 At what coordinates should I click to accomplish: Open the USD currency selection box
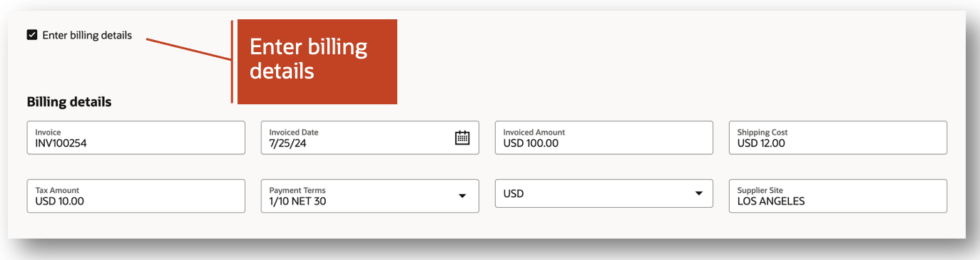[604, 194]
